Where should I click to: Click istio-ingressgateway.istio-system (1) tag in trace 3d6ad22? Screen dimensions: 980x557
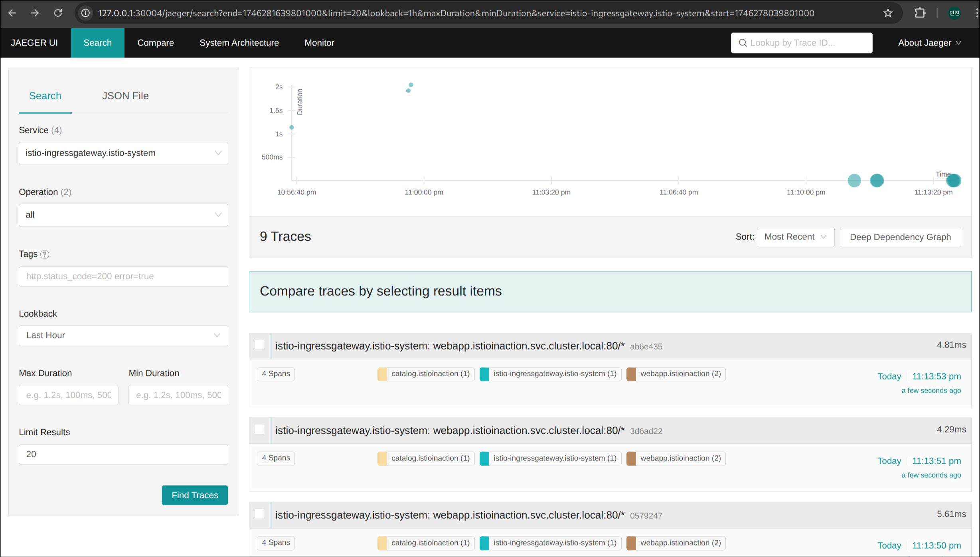coord(550,458)
